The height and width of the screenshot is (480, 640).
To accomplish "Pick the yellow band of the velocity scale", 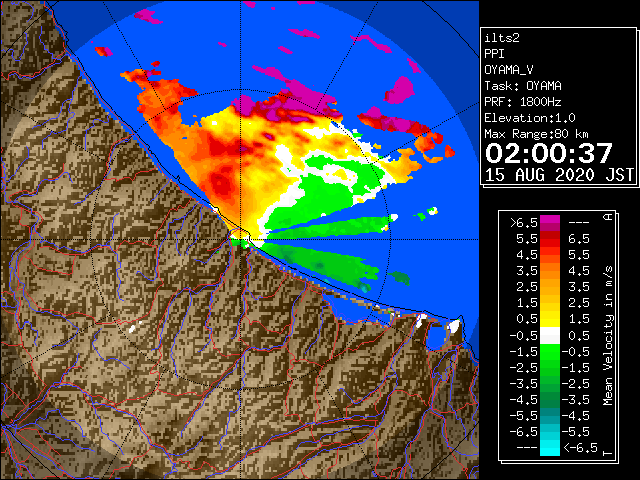I will click(x=550, y=319).
